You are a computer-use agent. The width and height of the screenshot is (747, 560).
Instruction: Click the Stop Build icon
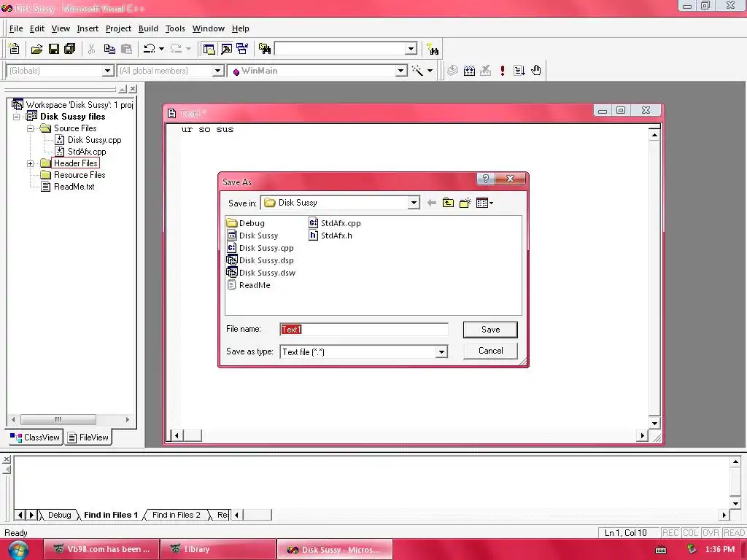485,71
